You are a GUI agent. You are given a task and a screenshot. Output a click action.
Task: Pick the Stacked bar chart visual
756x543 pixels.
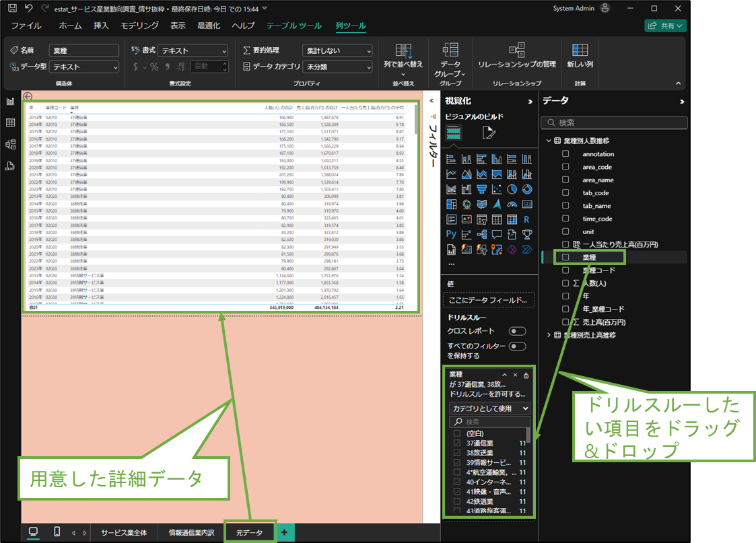pos(451,159)
